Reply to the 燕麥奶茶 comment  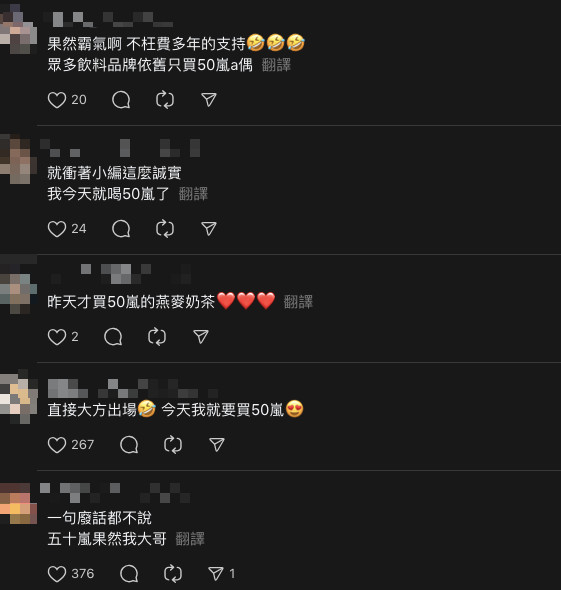click(x=113, y=337)
